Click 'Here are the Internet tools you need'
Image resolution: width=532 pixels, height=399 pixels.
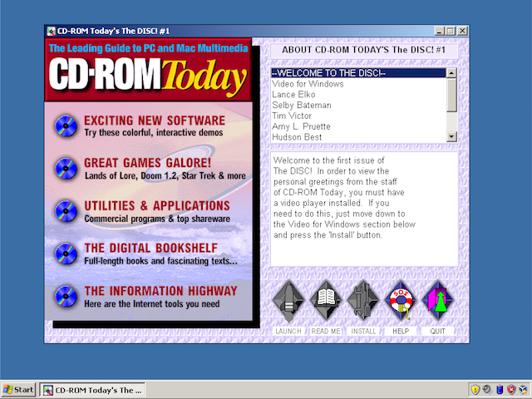[152, 303]
